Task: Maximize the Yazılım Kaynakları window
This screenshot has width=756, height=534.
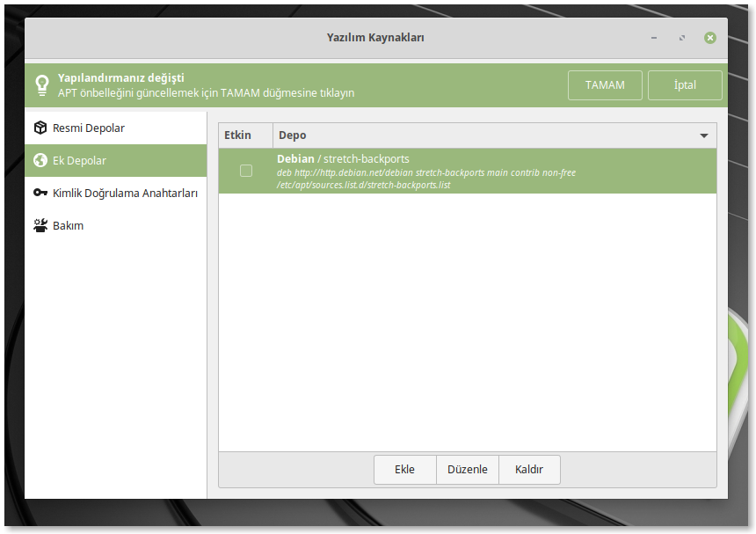Action: 682,38
